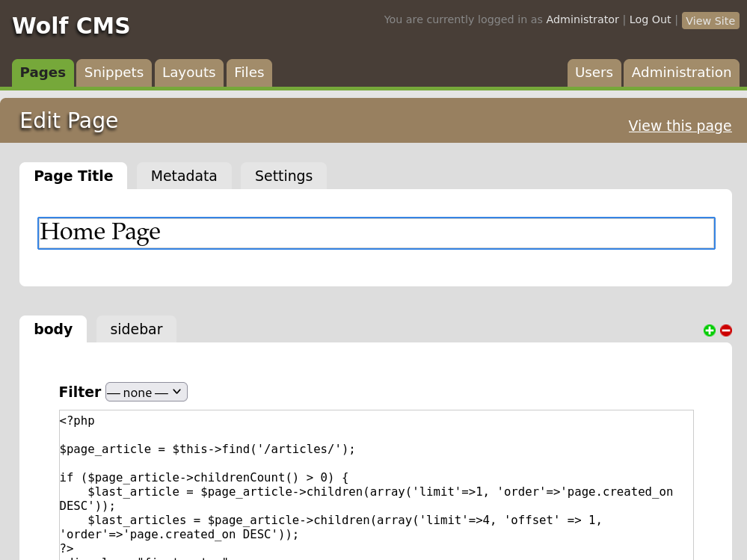
Task: Click into the Home Page title field
Action: pyautogui.click(x=376, y=233)
